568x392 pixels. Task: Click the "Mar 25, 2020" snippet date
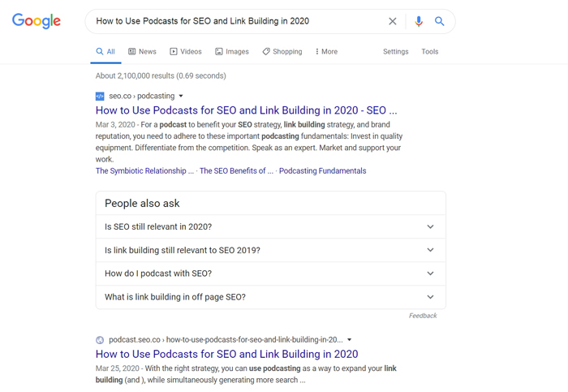(x=118, y=368)
